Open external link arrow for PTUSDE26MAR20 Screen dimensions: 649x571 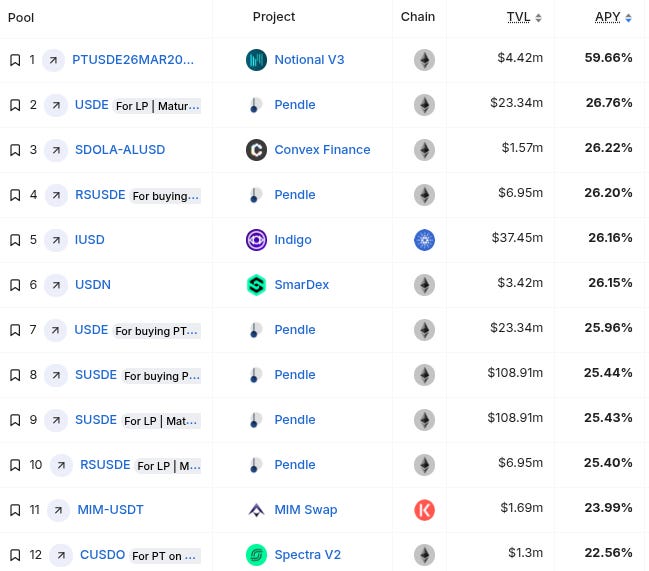pos(53,60)
